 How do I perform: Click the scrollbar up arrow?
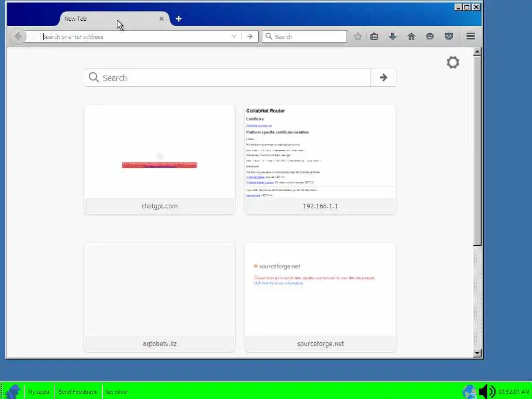coord(477,51)
